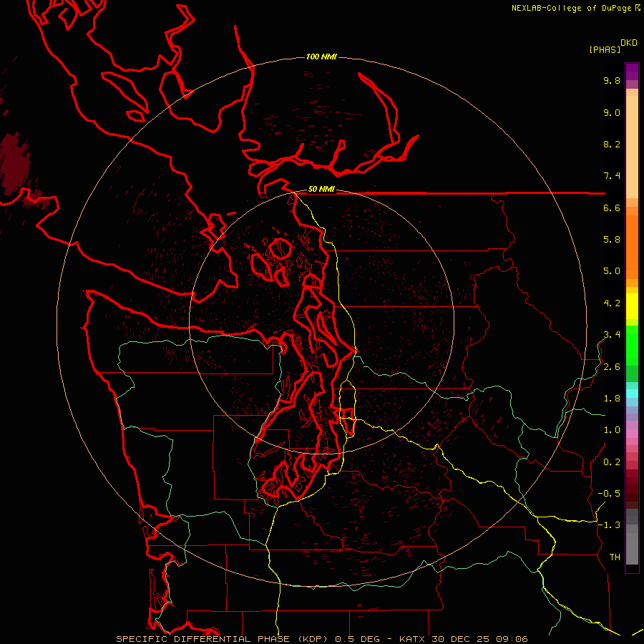The image size is (644, 644).
Task: Pick the orange segment of the color scale
Action: (x=632, y=248)
